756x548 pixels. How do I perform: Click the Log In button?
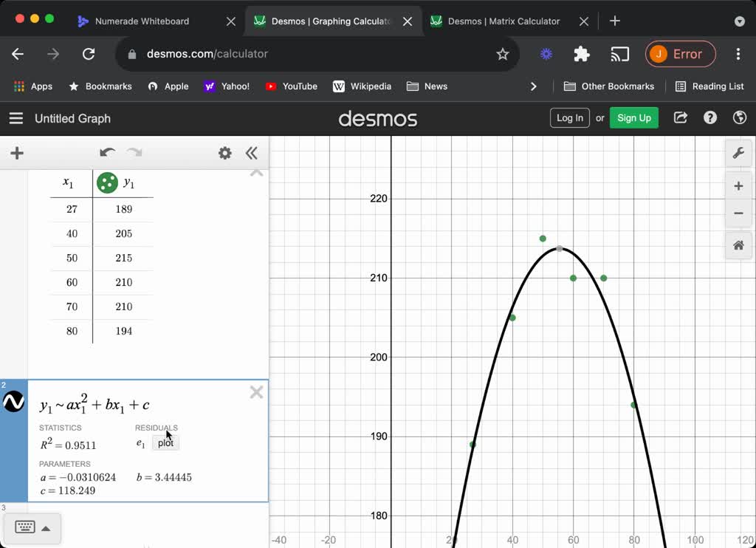(x=569, y=118)
